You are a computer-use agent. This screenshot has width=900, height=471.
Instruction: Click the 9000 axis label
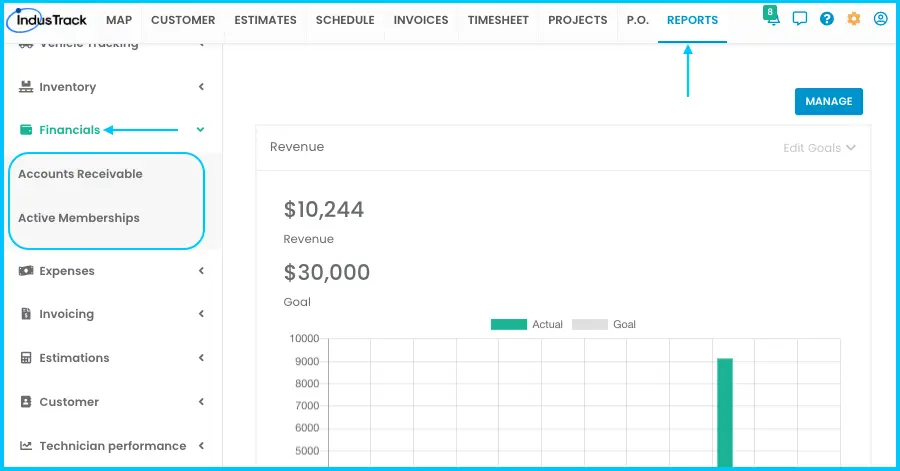[307, 361]
